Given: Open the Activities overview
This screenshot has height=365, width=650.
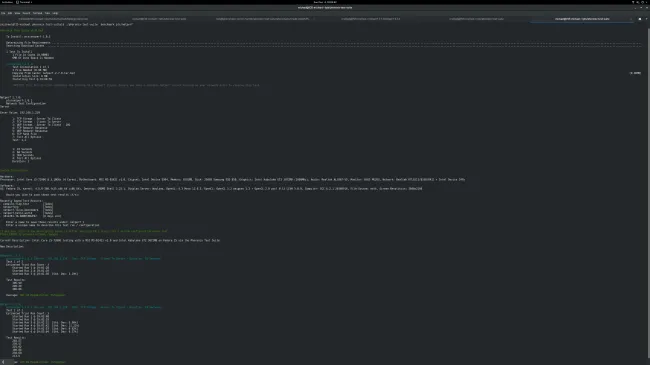Looking at the screenshot, I should pos(7,2).
